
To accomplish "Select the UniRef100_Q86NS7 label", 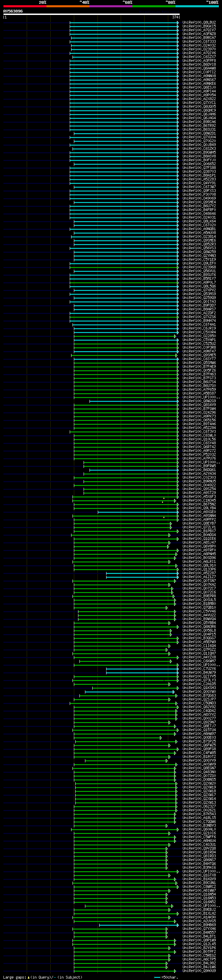I will (199, 860).
